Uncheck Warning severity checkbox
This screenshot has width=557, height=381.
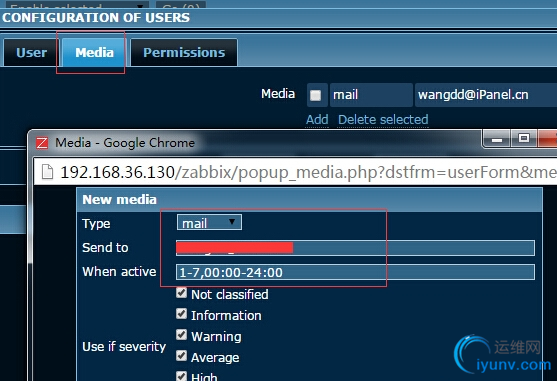click(x=182, y=335)
